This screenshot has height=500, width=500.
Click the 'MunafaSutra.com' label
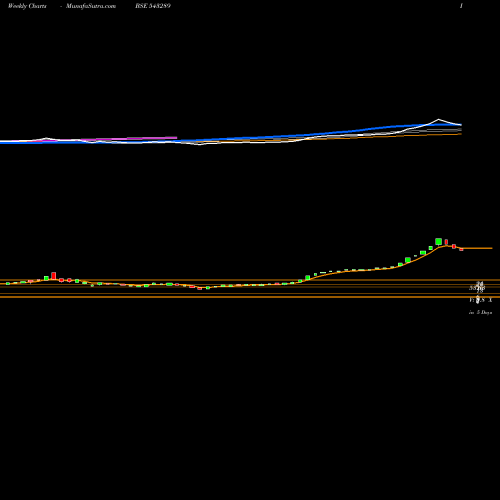[x=91, y=6]
